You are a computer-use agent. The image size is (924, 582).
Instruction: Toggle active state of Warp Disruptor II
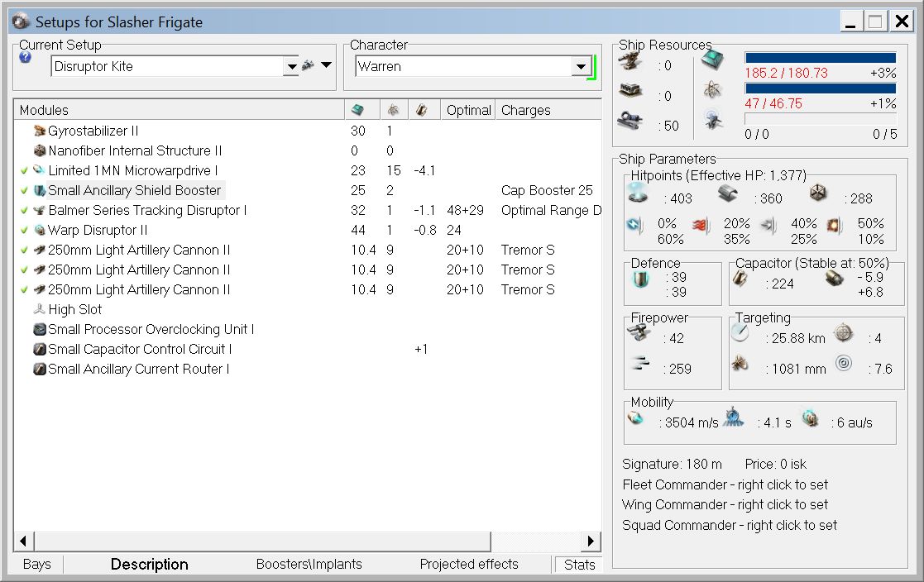(x=24, y=231)
